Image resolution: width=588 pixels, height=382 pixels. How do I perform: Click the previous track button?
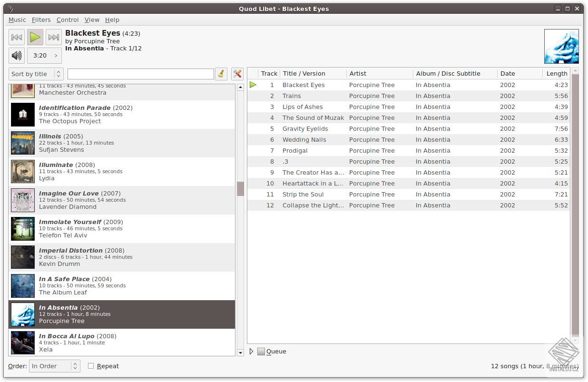coord(17,37)
